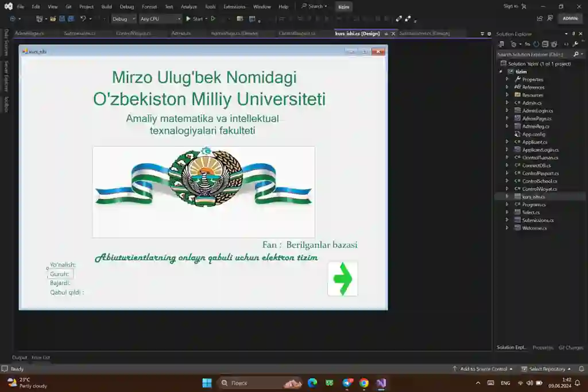588x392 pixels.
Task: Click the Refresh icon in Solution Explorer
Action: pos(536,44)
